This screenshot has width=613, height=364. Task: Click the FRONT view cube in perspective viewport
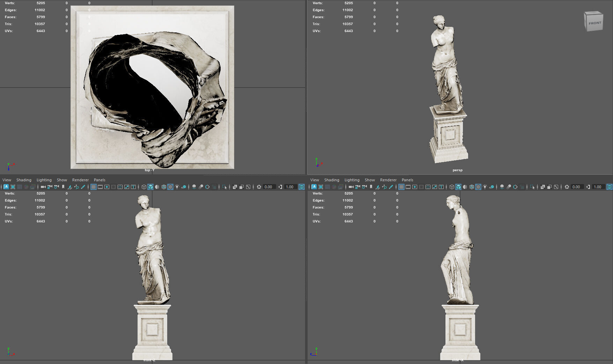click(594, 22)
